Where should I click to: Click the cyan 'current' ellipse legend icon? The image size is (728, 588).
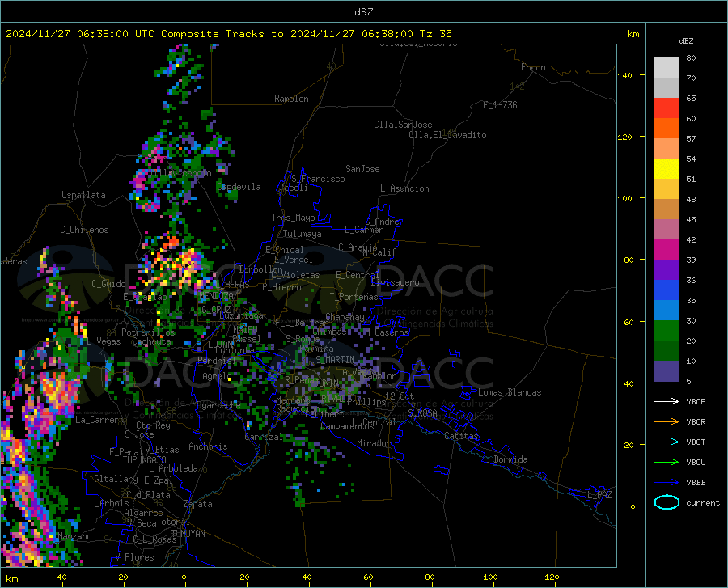tap(667, 502)
